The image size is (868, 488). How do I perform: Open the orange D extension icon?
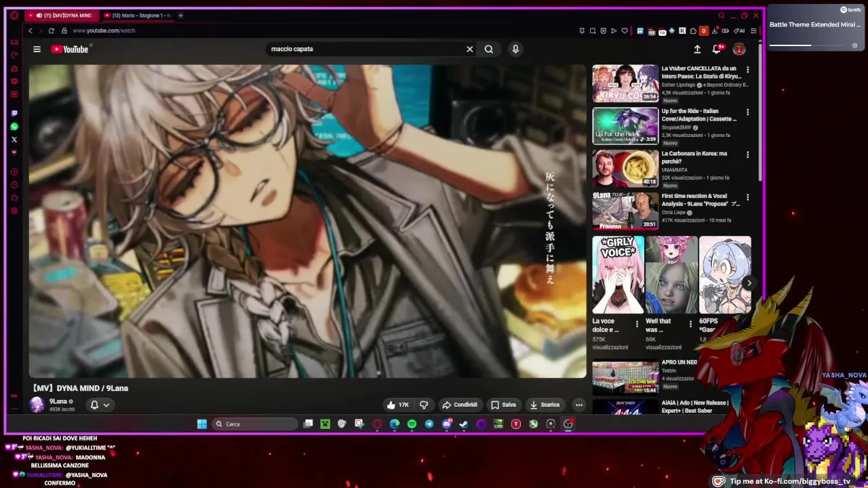click(704, 30)
